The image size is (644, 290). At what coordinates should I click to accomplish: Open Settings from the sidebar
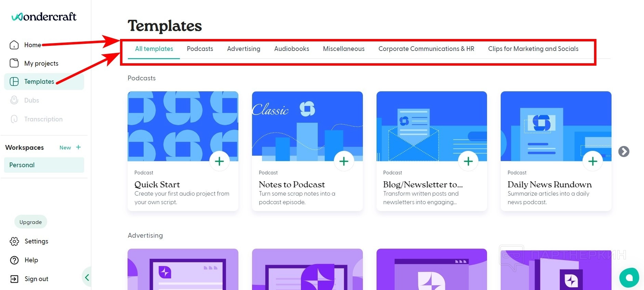pyautogui.click(x=36, y=241)
